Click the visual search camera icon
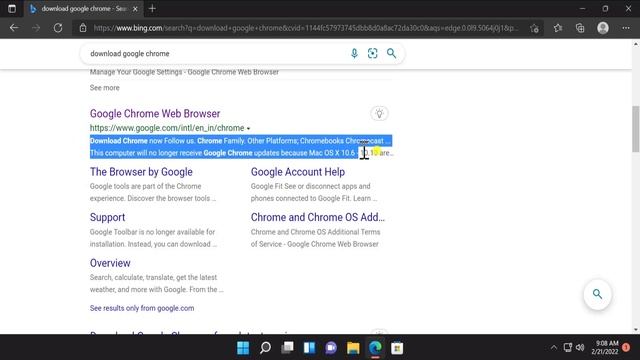Image resolution: width=640 pixels, height=360 pixels. [372, 53]
